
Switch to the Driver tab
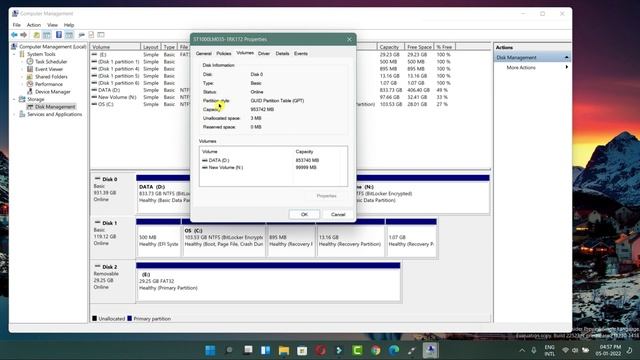pyautogui.click(x=264, y=53)
